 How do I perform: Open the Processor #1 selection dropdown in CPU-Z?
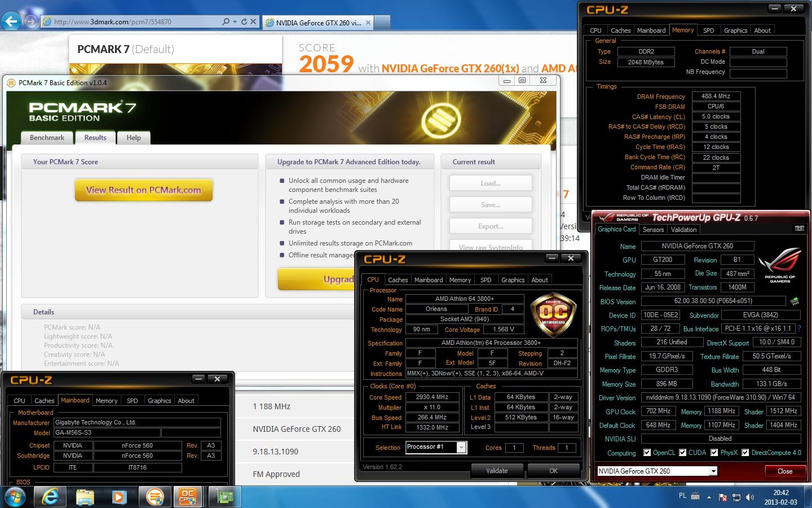461,448
